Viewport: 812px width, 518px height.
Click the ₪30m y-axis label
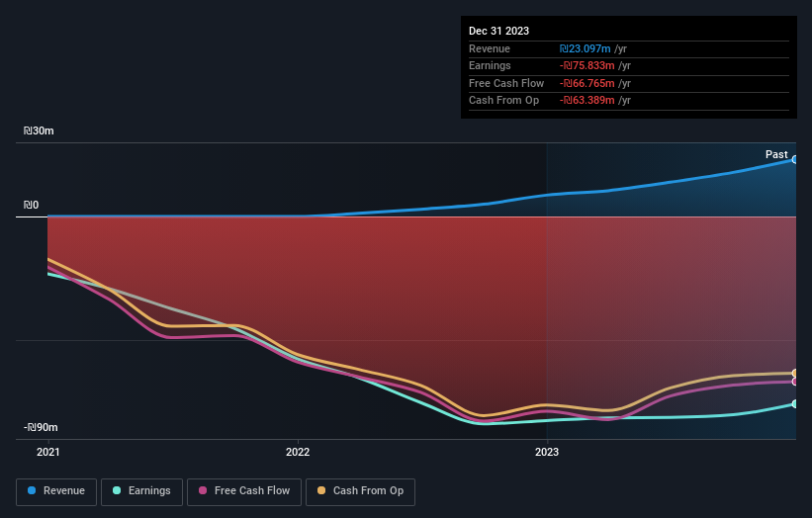click(39, 130)
